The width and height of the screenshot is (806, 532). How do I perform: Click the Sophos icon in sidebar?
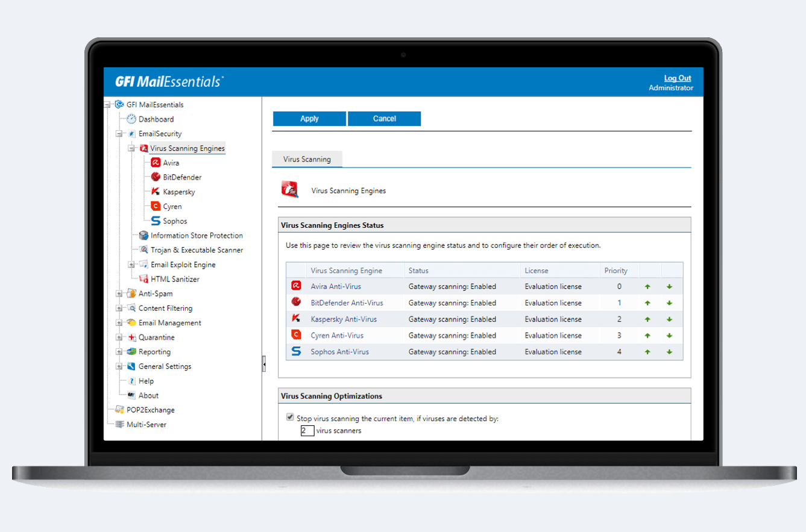point(156,221)
